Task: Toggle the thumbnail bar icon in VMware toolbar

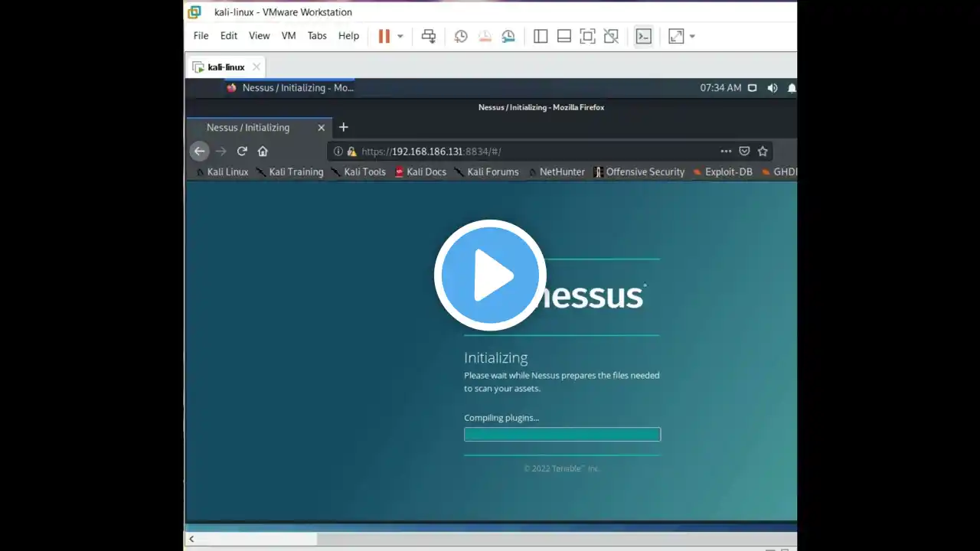Action: click(564, 36)
